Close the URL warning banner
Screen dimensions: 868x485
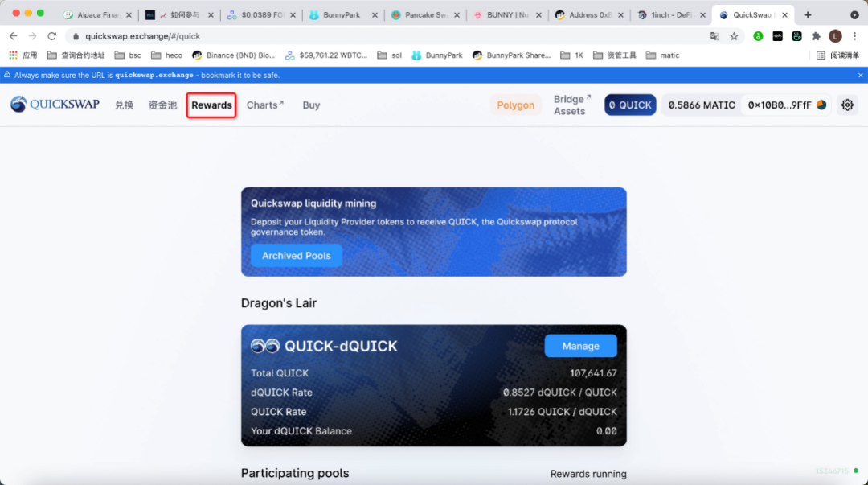[860, 75]
